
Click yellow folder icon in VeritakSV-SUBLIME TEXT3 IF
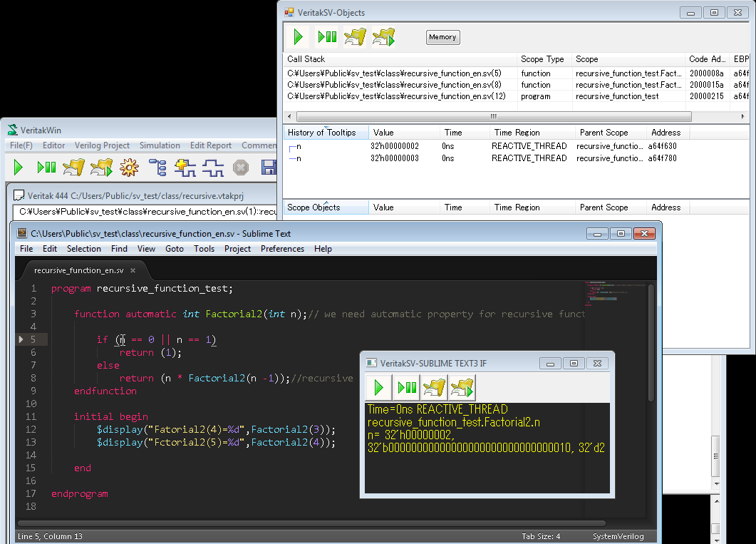click(x=434, y=387)
